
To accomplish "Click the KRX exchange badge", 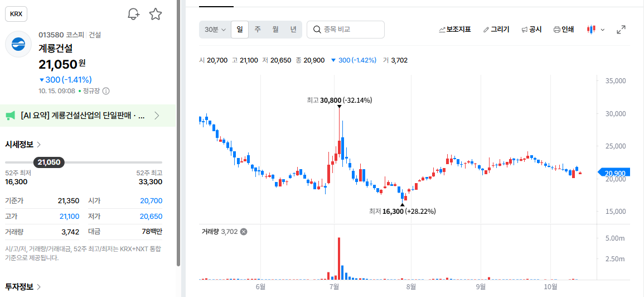I will [16, 15].
